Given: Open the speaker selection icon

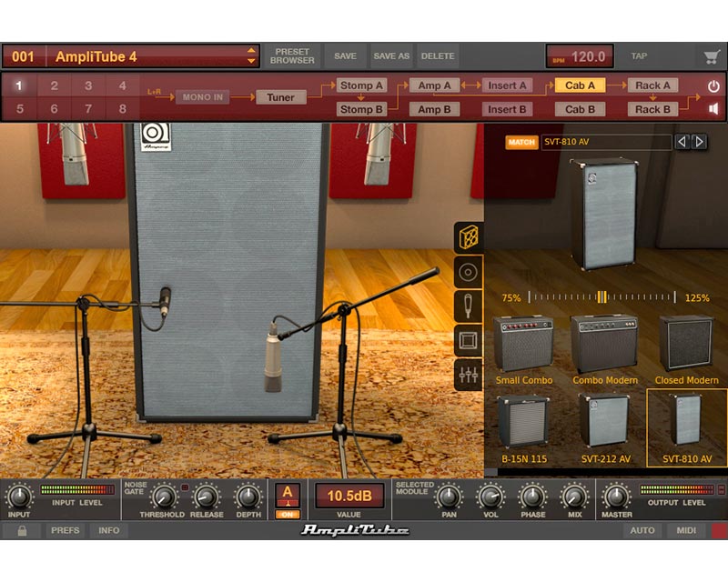Looking at the screenshot, I should (468, 272).
